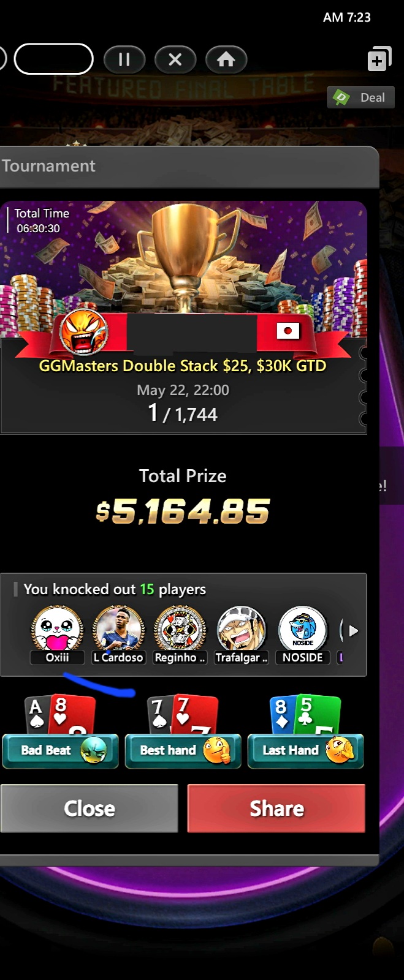This screenshot has height=980, width=404.
Task: Open L Cardoso player avatar
Action: coord(119,628)
